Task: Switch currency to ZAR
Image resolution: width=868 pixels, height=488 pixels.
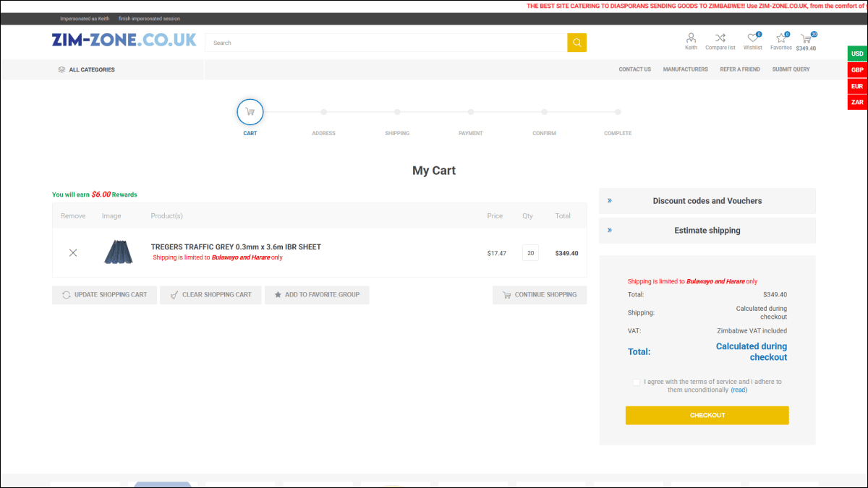Action: [857, 102]
